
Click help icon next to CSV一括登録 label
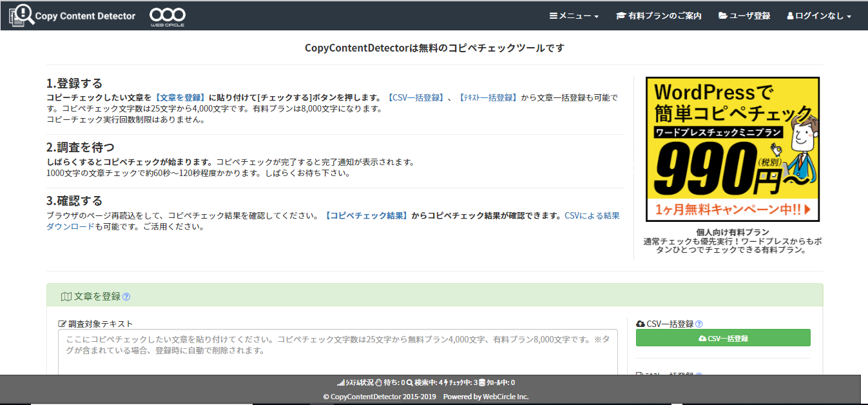tap(699, 324)
